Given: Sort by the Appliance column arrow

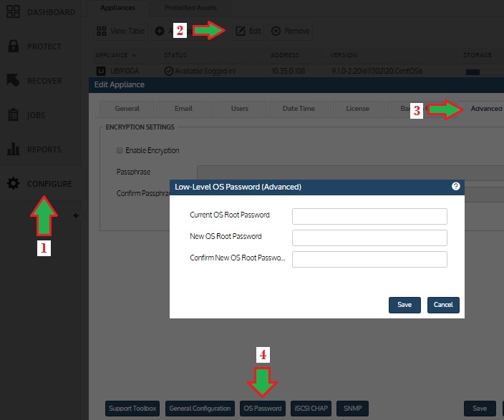Looking at the screenshot, I should point(134,55).
